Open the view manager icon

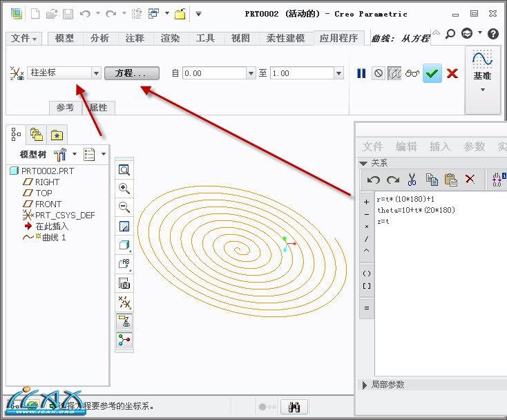click(124, 284)
